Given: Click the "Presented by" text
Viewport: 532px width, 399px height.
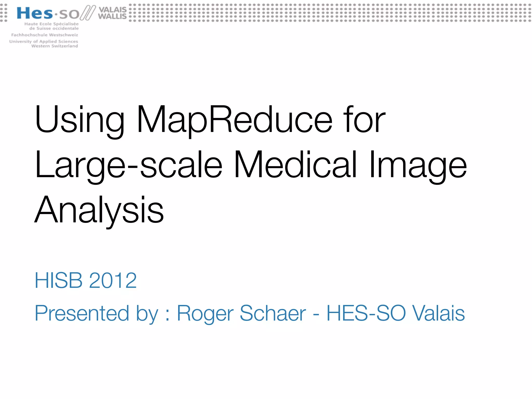Looking at the screenshot, I should click(96, 314).
